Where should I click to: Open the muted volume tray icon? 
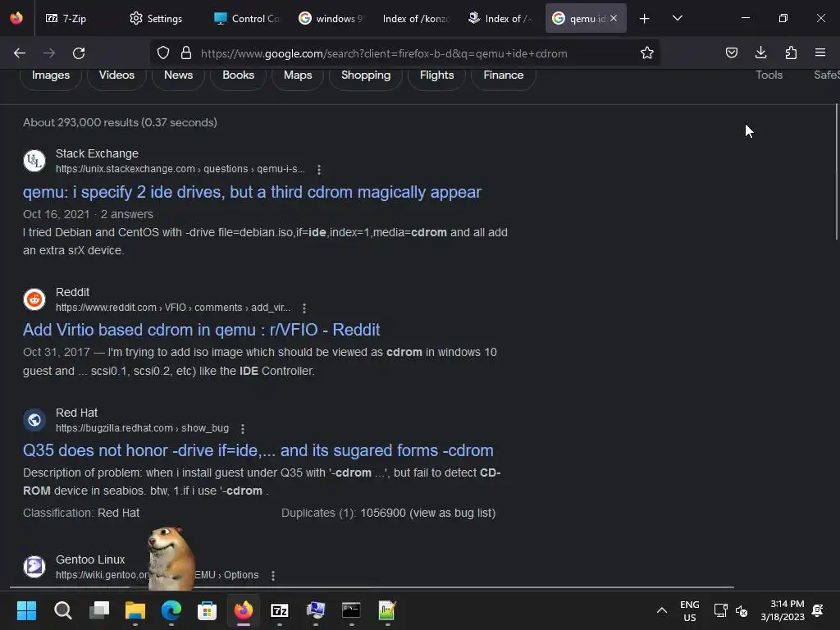742,610
